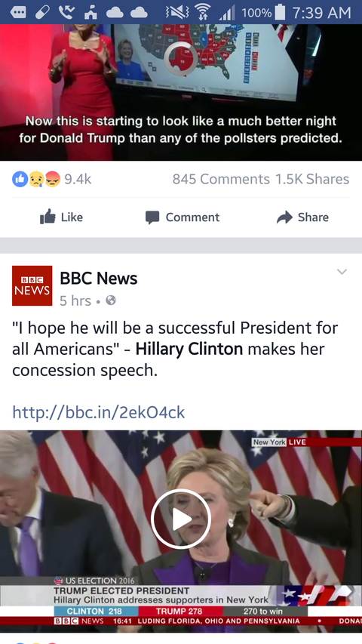The height and width of the screenshot is (644, 362).
Task: View the 1.5K Shares list
Action: (312, 179)
